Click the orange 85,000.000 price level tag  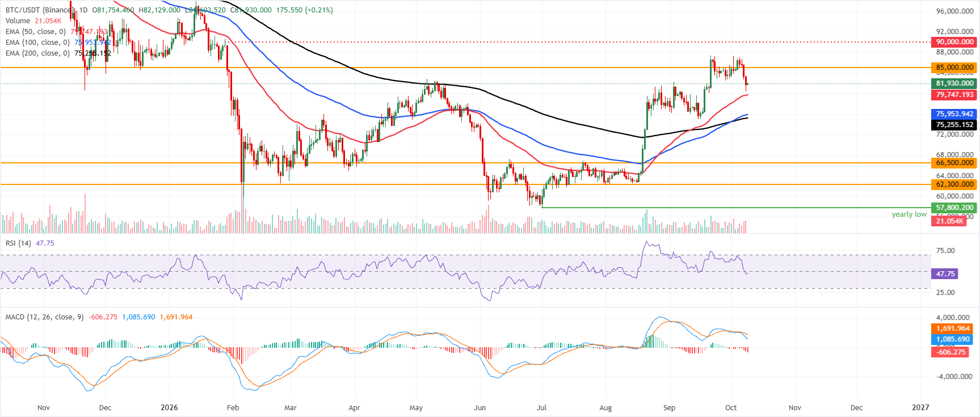pyautogui.click(x=954, y=68)
